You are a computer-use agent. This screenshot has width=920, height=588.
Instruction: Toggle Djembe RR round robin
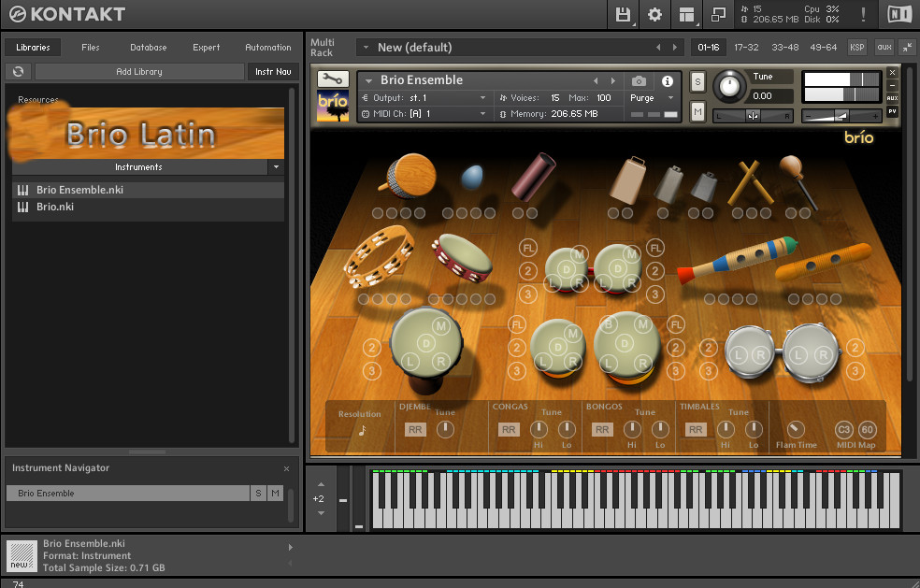[x=415, y=430]
